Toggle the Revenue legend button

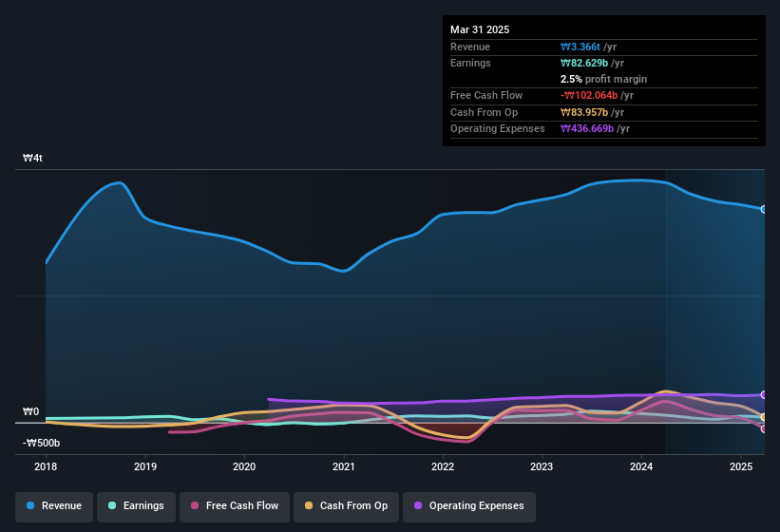[x=54, y=506]
